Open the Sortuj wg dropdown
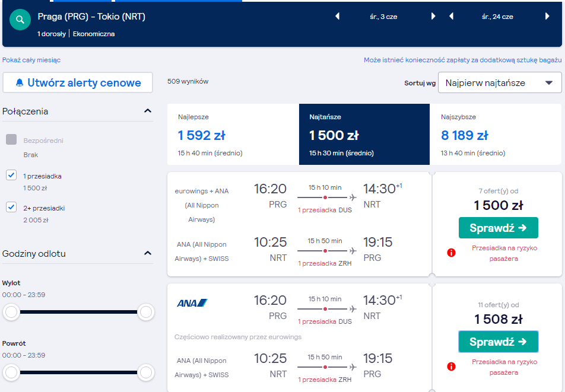Viewport: 565px width, 392px height. tap(500, 83)
